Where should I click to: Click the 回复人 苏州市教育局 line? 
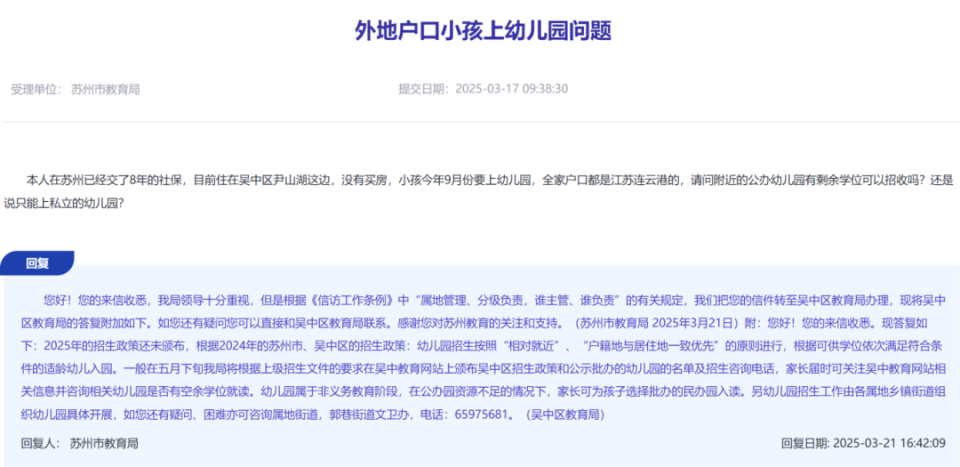coord(80,443)
